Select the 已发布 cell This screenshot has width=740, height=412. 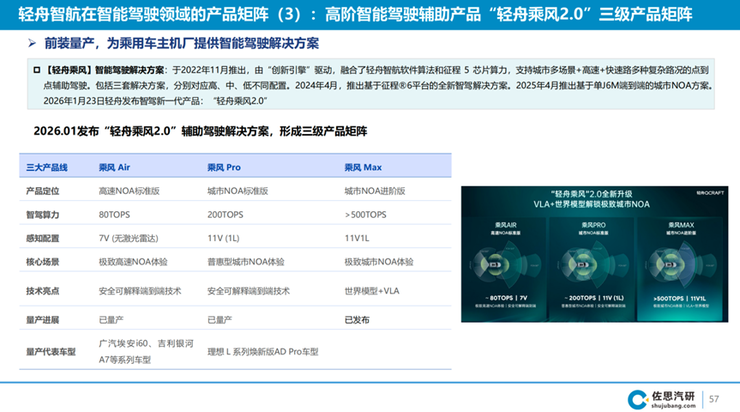[x=357, y=320]
